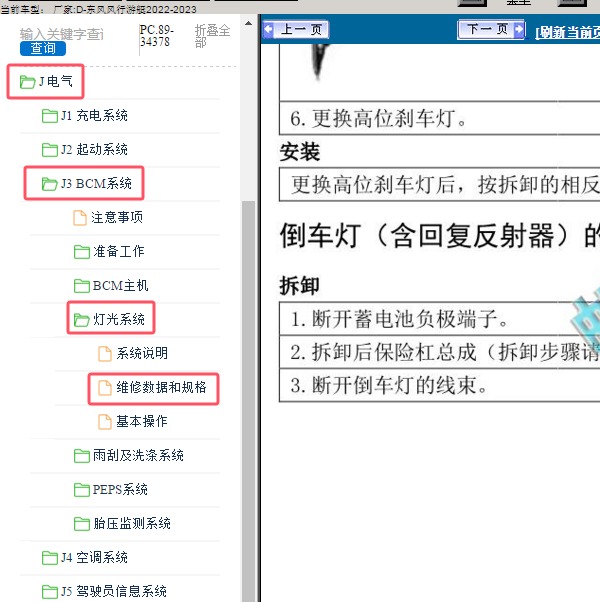
Task: Expand PEPS系统 tree node
Action: click(x=120, y=489)
